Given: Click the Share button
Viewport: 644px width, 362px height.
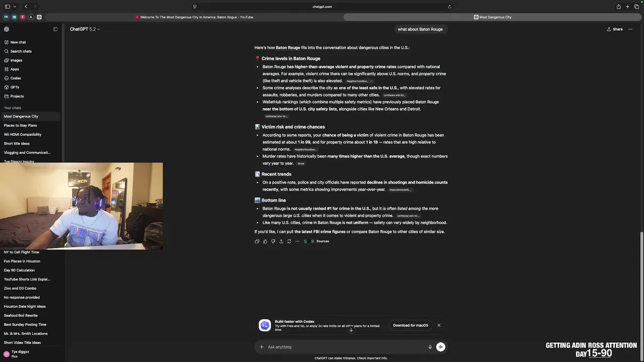Looking at the screenshot, I should [x=615, y=29].
